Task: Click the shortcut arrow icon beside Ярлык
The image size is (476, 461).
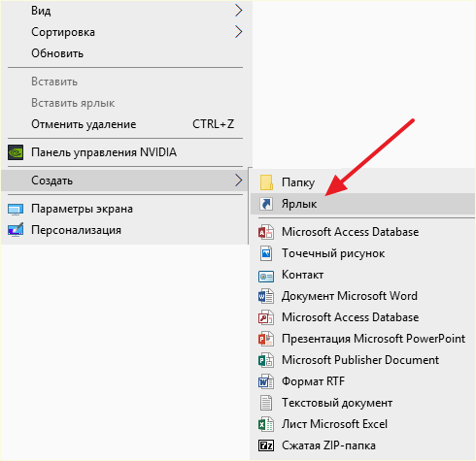Action: [266, 204]
